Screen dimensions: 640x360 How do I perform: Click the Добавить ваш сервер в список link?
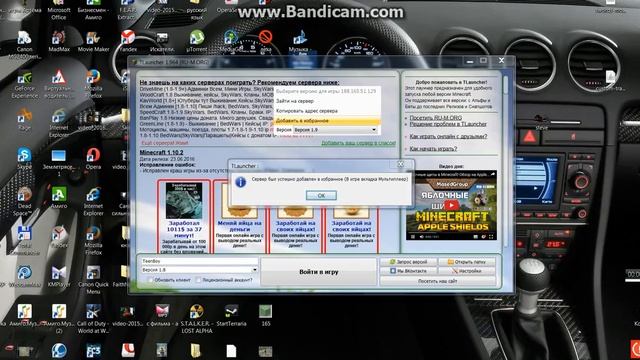358,143
